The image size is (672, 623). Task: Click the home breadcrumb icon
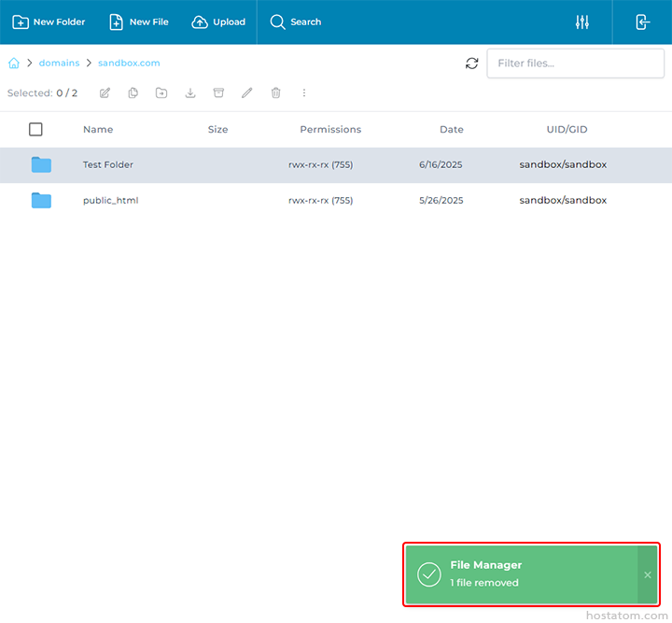tap(14, 64)
